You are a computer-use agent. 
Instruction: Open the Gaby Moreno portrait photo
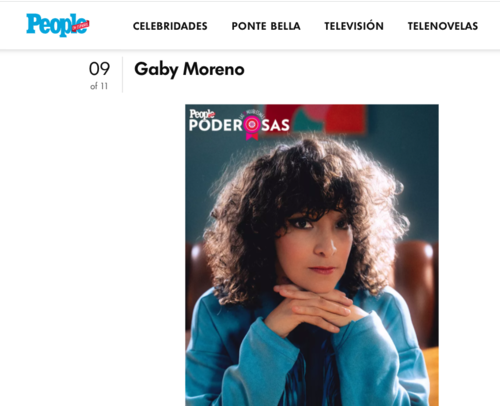[312, 255]
